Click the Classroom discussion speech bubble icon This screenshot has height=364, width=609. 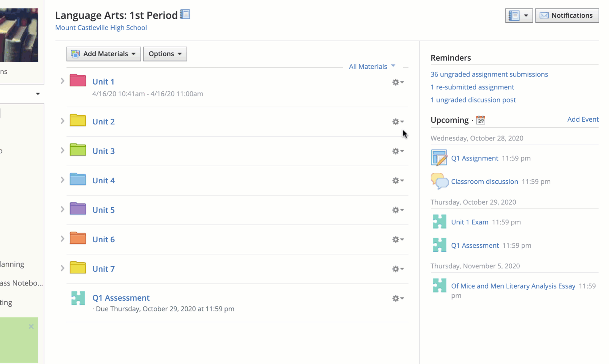[x=439, y=181]
